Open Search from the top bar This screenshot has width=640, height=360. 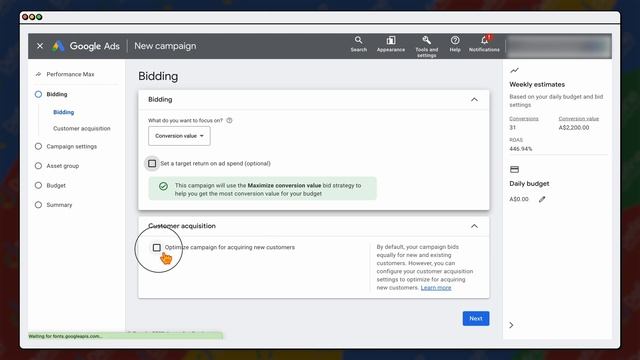pyautogui.click(x=358, y=44)
